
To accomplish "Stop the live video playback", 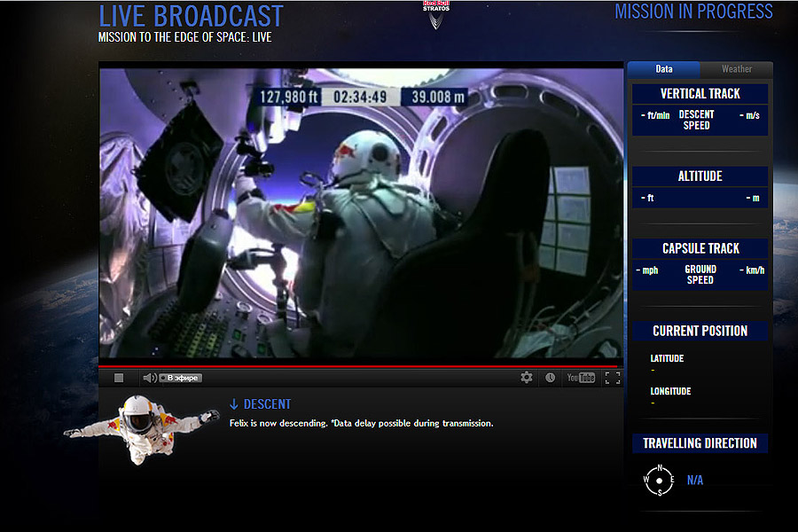I will [x=119, y=378].
